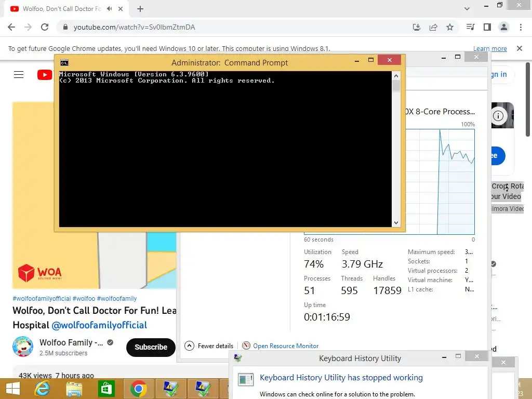This screenshot has width=532, height=399.
Task: Open #wolfoofamily hashtag link
Action: 117,299
